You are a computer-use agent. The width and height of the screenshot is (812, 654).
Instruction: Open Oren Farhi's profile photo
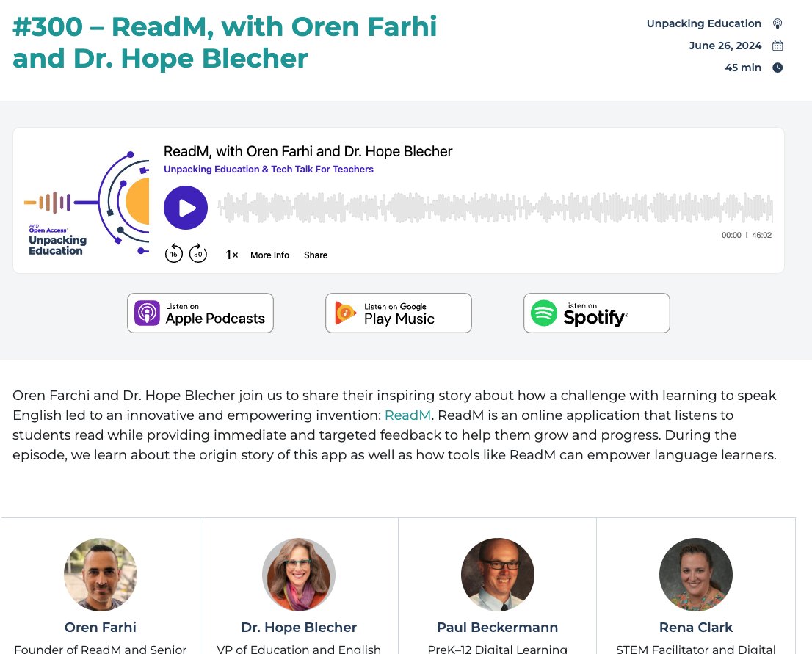tap(101, 574)
